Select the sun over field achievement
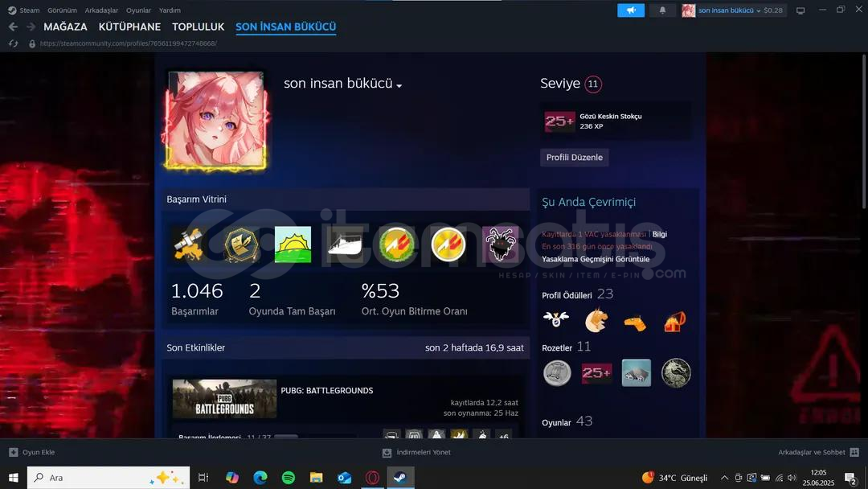 pos(293,244)
